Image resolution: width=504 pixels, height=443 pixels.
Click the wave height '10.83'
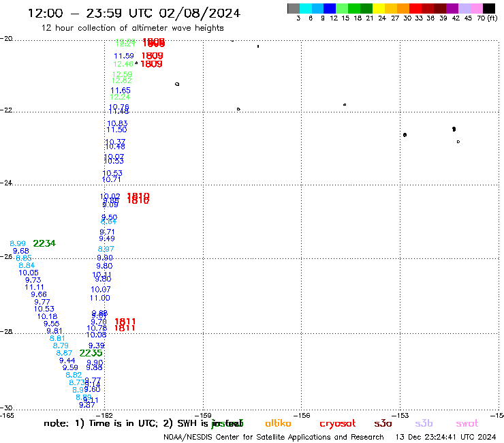pyautogui.click(x=117, y=123)
